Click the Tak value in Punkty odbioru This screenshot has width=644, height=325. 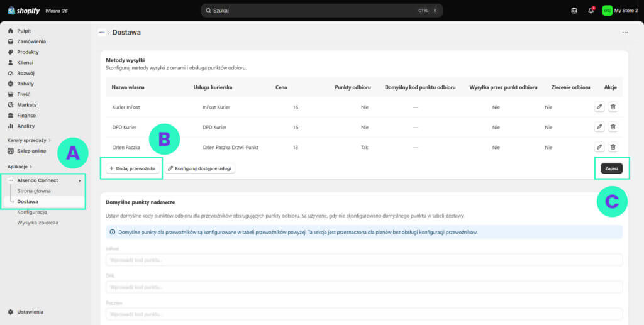(x=365, y=147)
